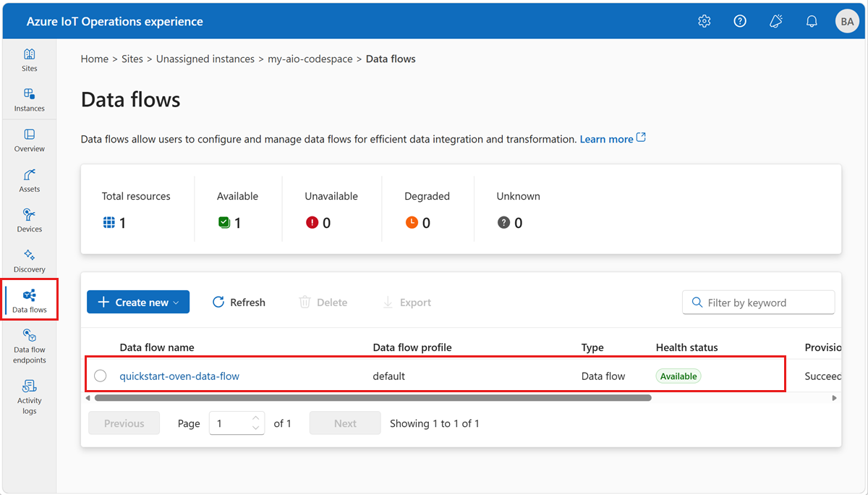The width and height of the screenshot is (868, 495).
Task: Click the scrollbar left arrow
Action: pos(88,397)
